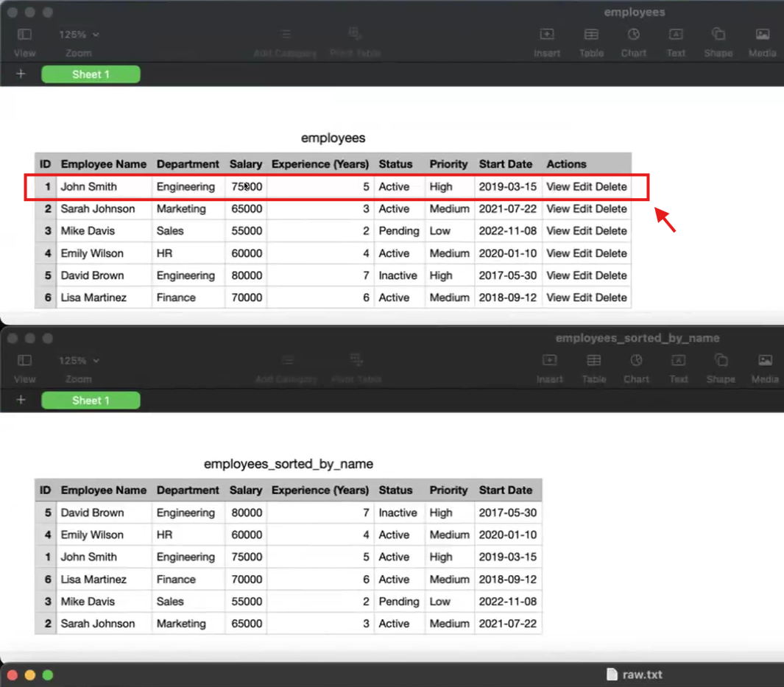Click Shape icon in employees_sorted_by_name window
784x687 pixels.
pyautogui.click(x=721, y=360)
